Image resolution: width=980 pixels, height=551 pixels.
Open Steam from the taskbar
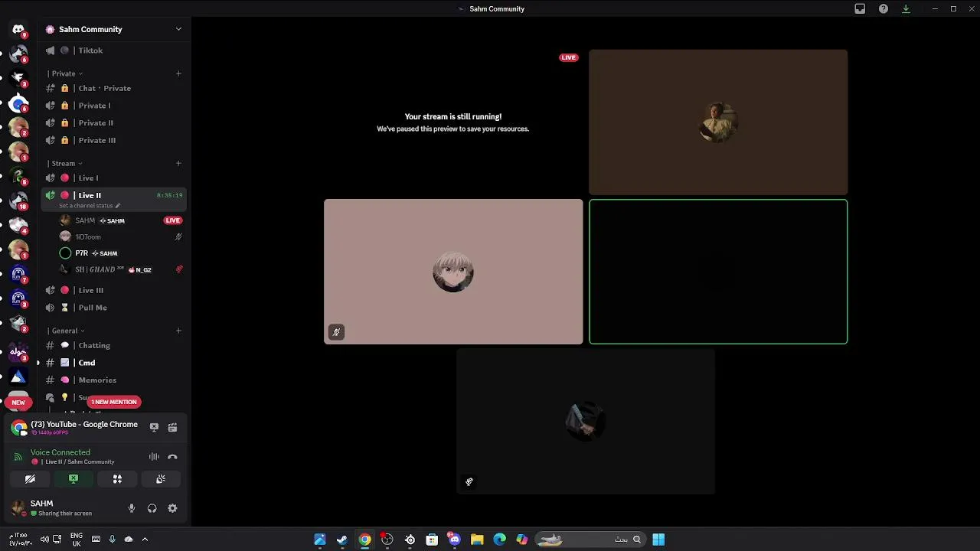(342, 540)
